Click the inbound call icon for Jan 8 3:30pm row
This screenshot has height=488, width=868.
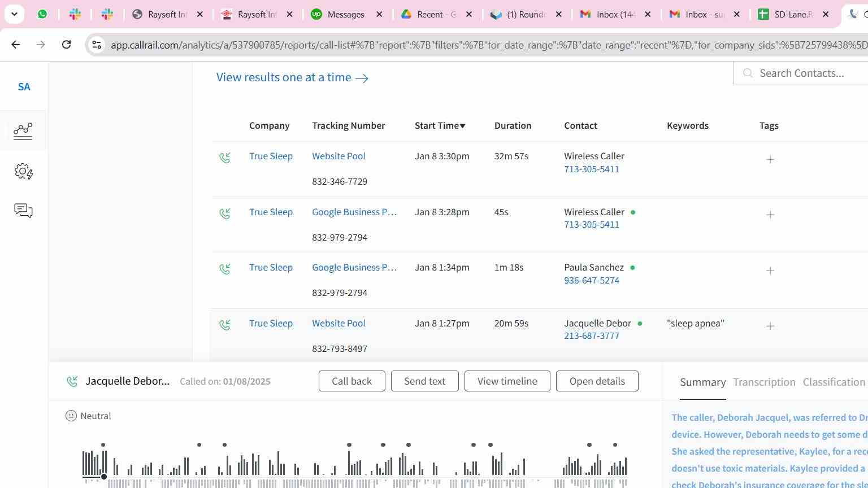(225, 158)
